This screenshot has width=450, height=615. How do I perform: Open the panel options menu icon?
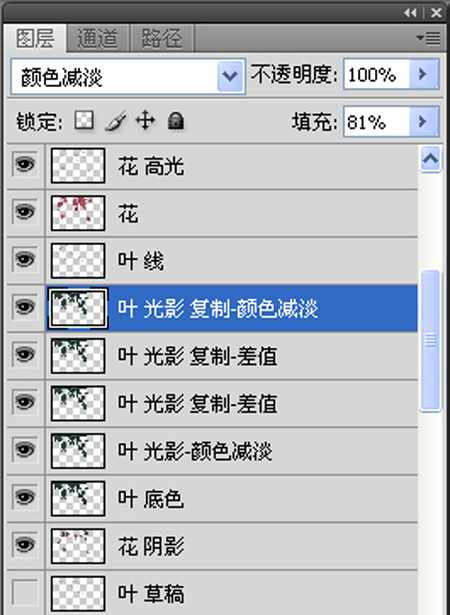click(428, 38)
